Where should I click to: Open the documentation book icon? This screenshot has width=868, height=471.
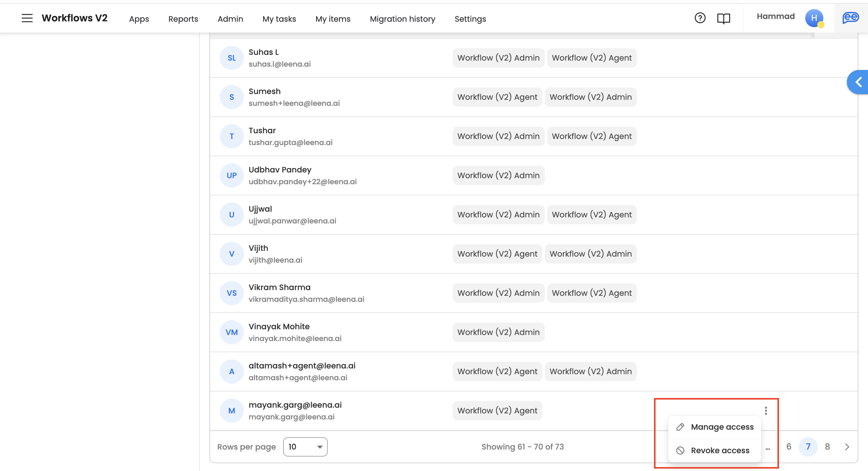click(723, 18)
